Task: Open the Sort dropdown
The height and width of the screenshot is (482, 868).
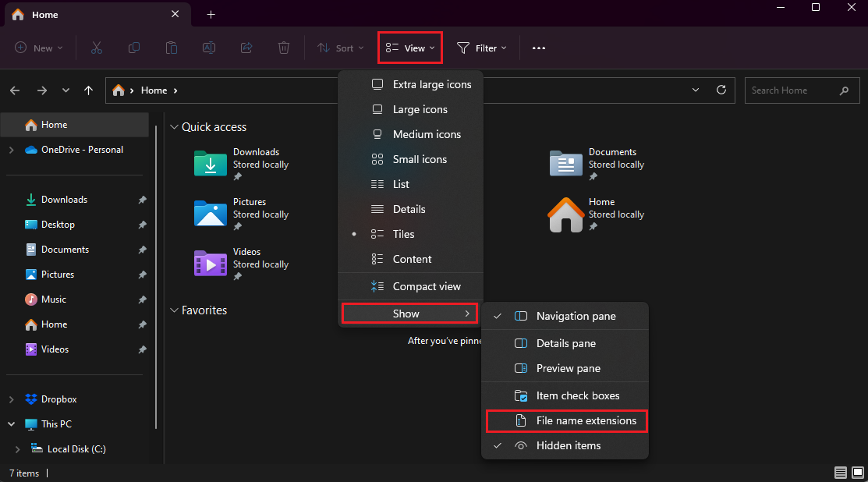Action: click(340, 48)
